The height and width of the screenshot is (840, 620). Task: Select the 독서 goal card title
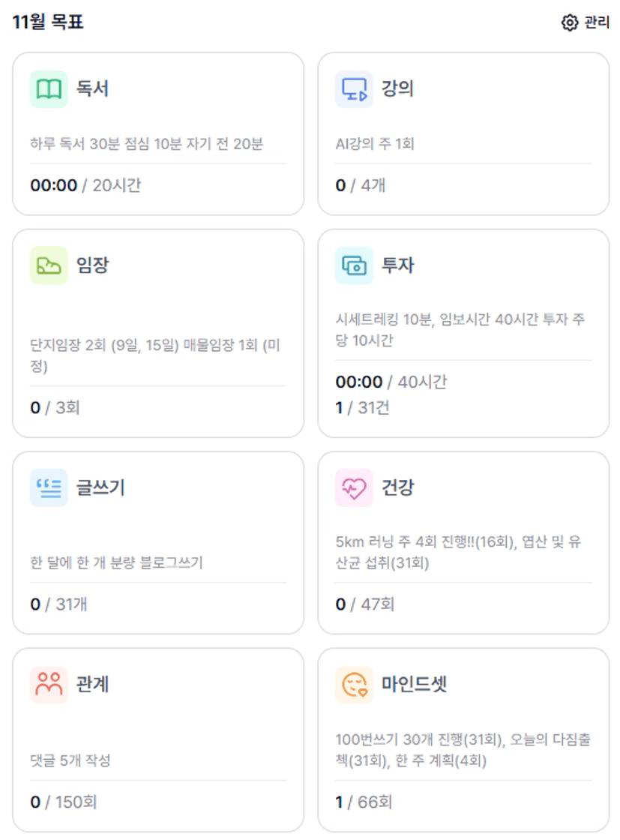(92, 89)
